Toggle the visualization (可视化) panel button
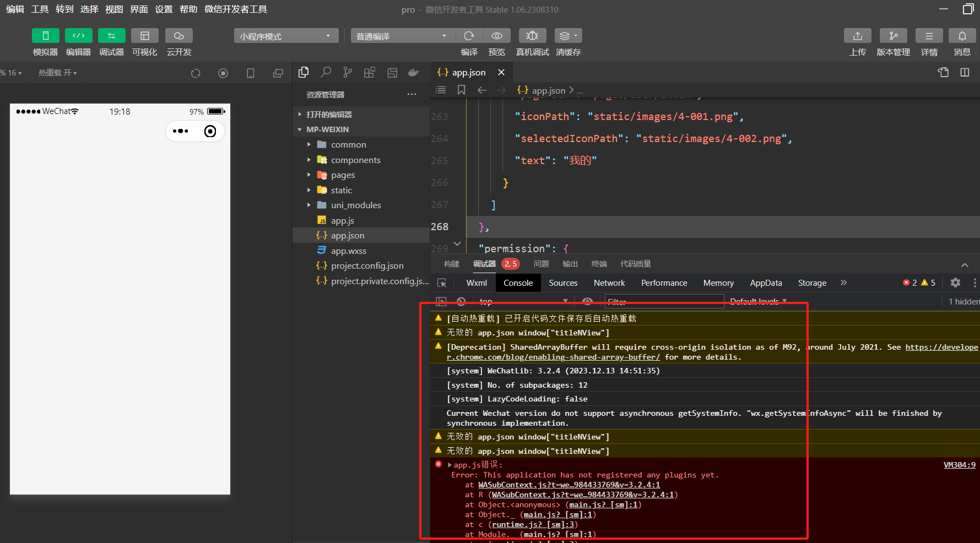Screen dimensions: 980x543 (145, 36)
